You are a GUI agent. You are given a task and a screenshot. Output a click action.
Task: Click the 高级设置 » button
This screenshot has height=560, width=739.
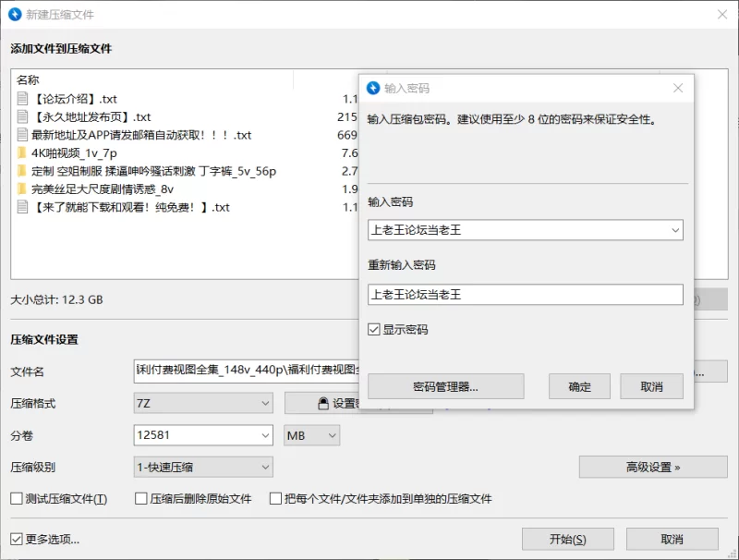[653, 468]
